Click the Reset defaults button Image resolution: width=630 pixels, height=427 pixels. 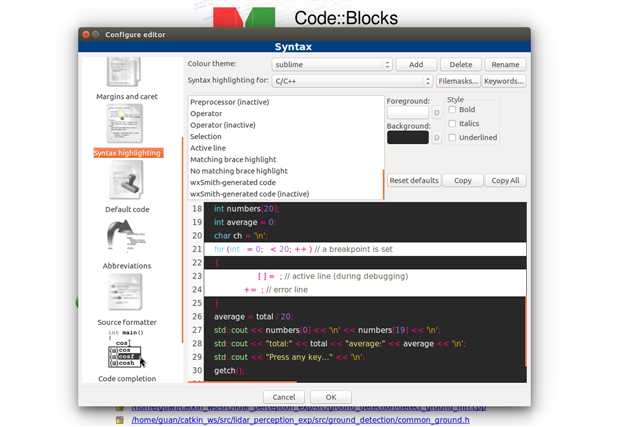(414, 180)
